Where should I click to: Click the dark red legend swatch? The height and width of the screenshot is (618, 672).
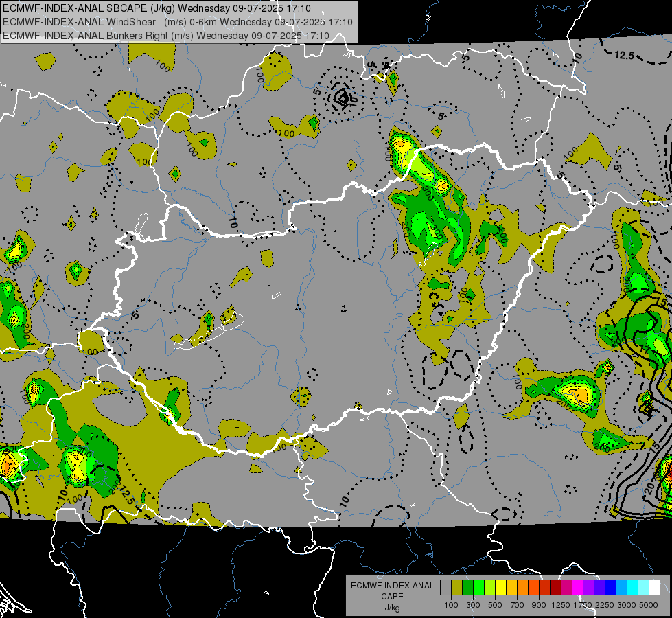click(x=555, y=588)
